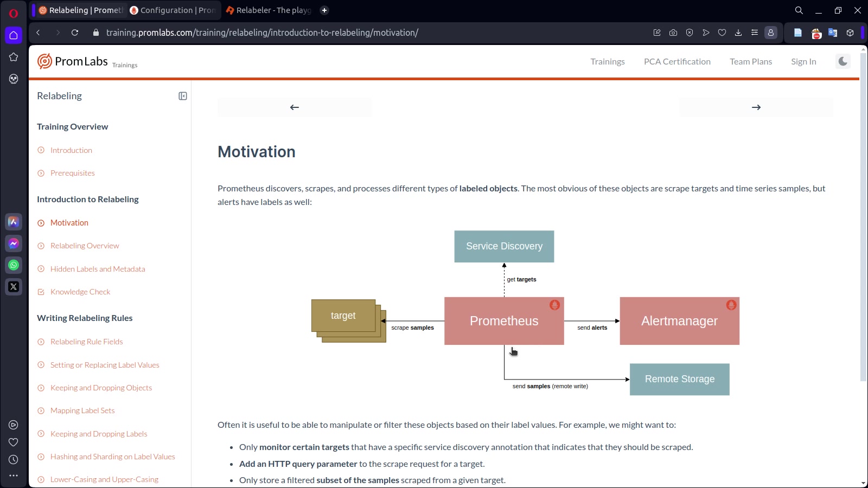The image size is (868, 488).
Task: Click the Writing Relabeling Rules heading
Action: click(85, 318)
